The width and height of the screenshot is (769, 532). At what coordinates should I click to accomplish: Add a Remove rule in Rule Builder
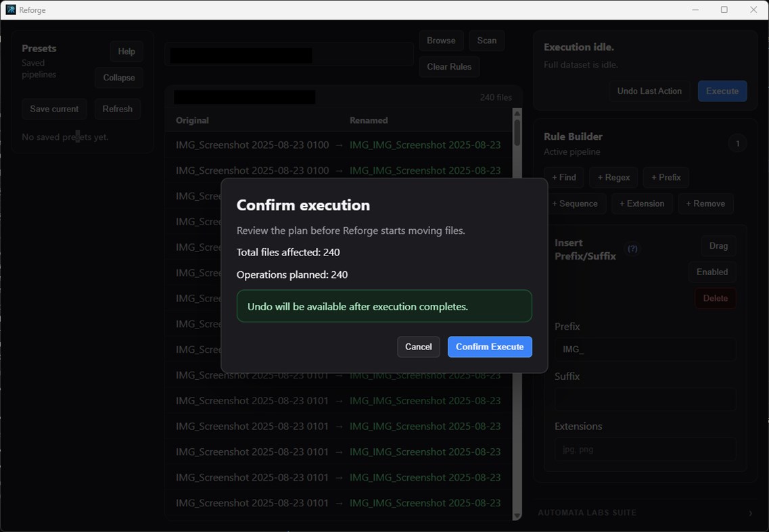pyautogui.click(x=705, y=203)
